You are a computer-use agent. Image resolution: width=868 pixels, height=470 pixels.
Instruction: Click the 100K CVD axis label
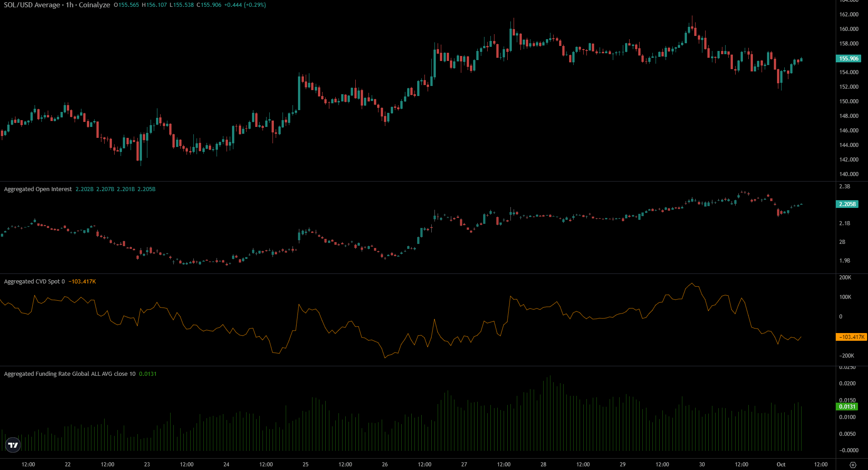(845, 297)
